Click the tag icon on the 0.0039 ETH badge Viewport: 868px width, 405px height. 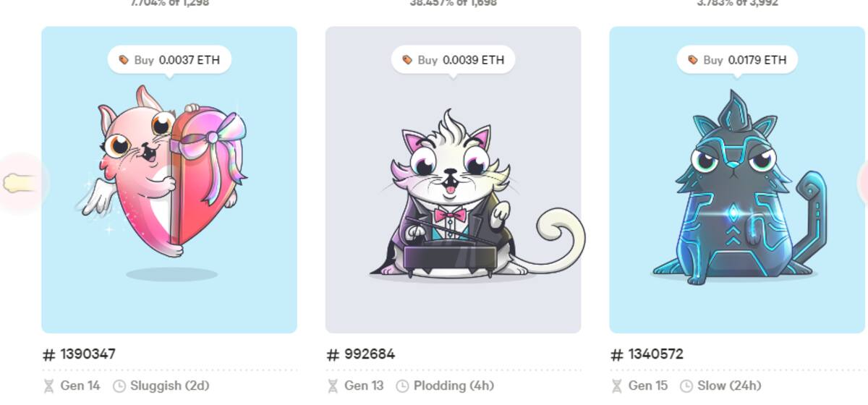407,60
